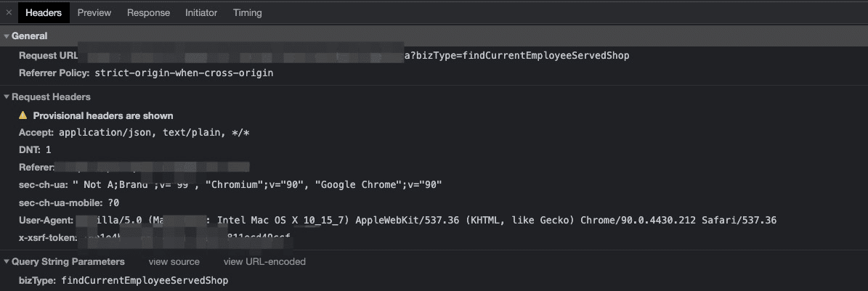Click the view URL-encoded link
The image size is (868, 291).
point(264,261)
